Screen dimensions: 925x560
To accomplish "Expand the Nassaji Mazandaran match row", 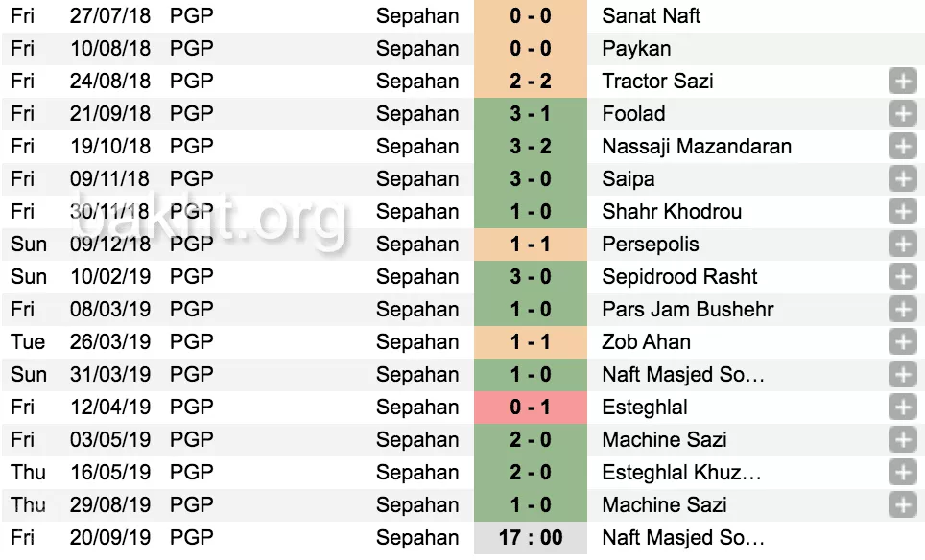I will 902,147.
